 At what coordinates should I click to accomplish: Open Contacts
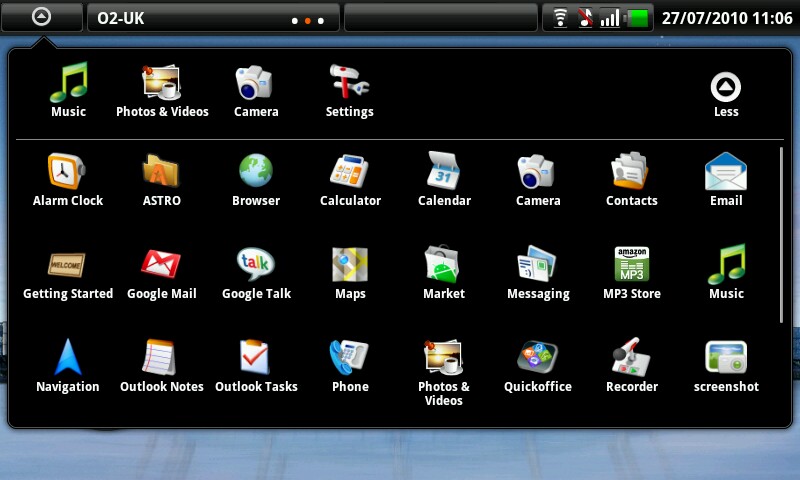click(x=632, y=180)
